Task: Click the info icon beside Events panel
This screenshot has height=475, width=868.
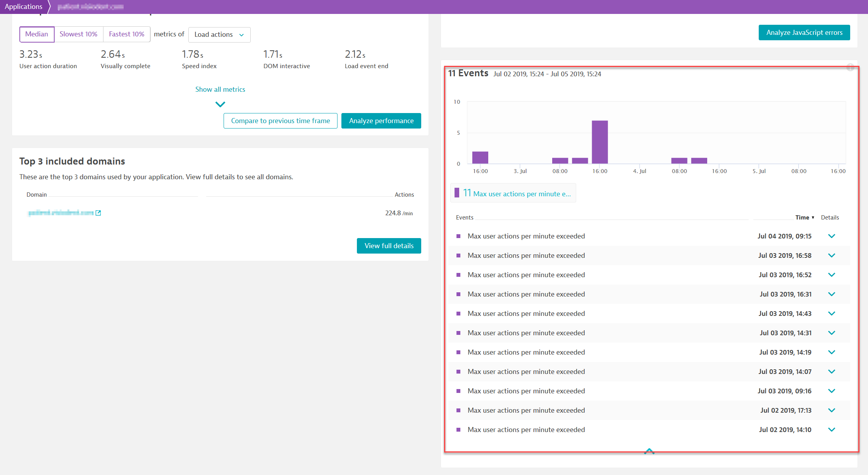Action: point(850,67)
